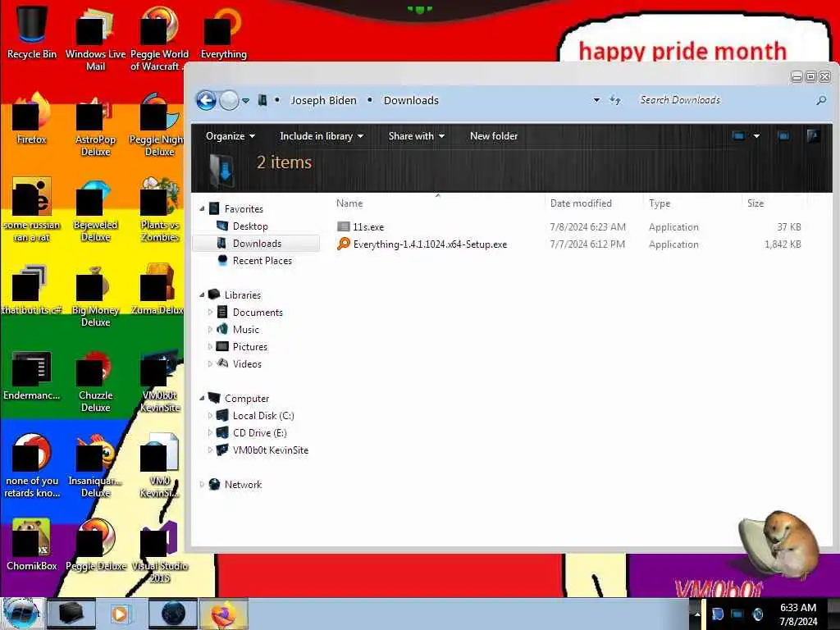The height and width of the screenshot is (630, 840).
Task: Sort by Type column header
Action: point(660,203)
